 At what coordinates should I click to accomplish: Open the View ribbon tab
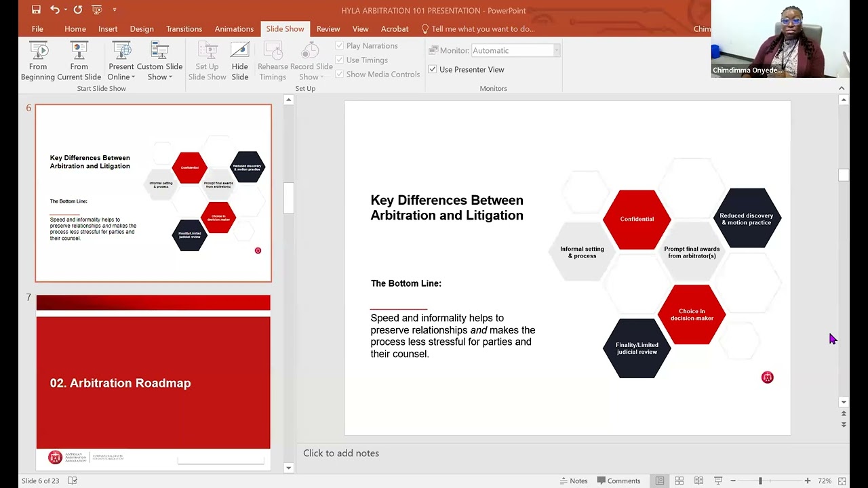[360, 28]
